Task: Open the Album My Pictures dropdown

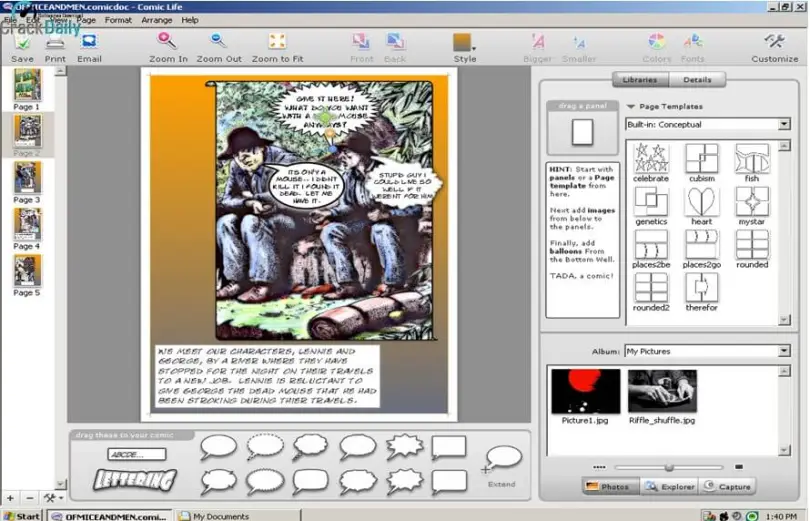Action: pyautogui.click(x=707, y=351)
